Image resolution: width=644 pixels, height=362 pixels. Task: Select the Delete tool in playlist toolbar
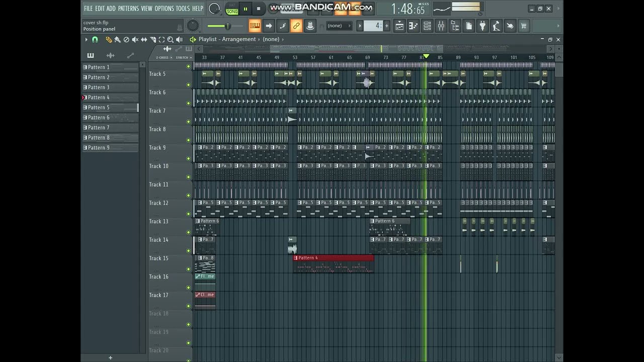click(126, 39)
